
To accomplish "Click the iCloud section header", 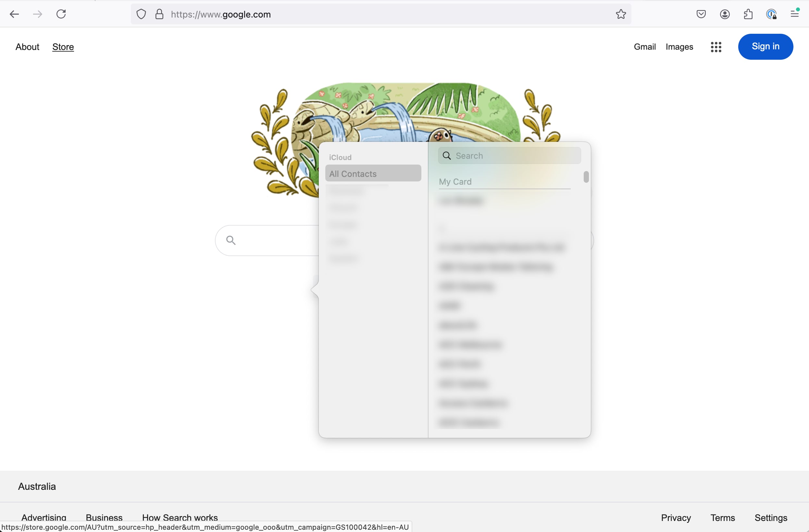I will [x=340, y=157].
